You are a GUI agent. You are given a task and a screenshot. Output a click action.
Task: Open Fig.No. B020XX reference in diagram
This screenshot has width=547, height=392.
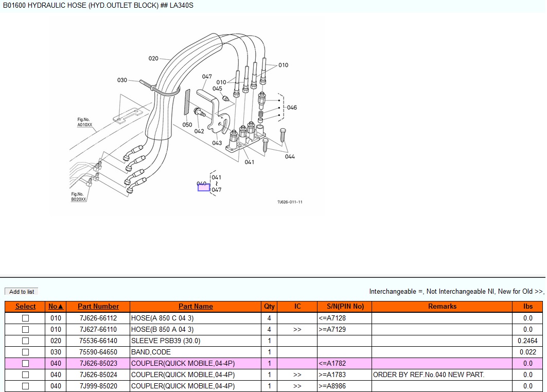78,197
